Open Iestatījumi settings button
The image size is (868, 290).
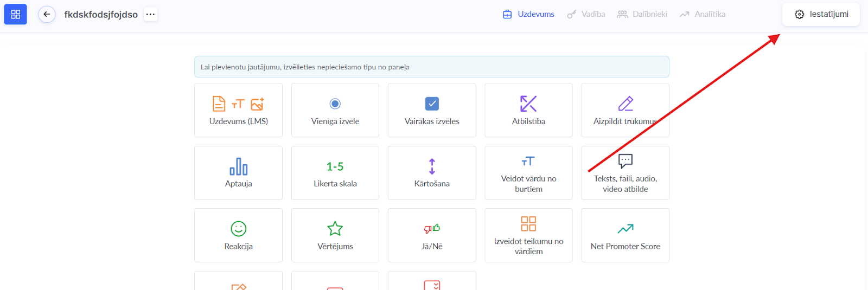coord(821,14)
